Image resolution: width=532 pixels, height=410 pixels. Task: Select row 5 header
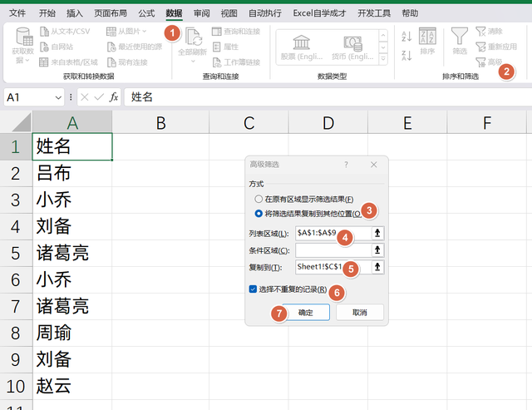[16, 253]
